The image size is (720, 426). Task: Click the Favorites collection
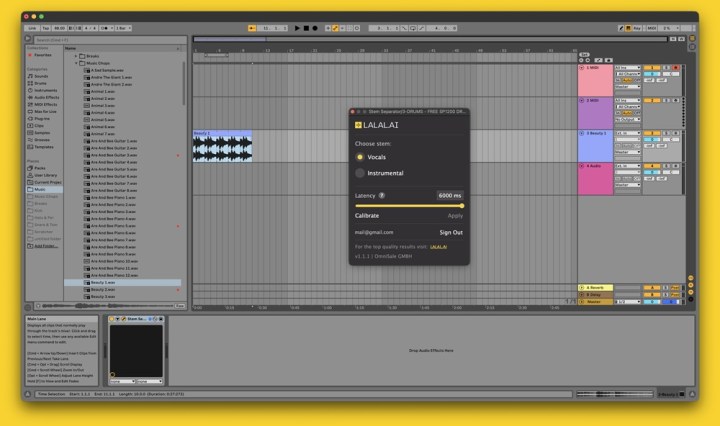[x=44, y=55]
